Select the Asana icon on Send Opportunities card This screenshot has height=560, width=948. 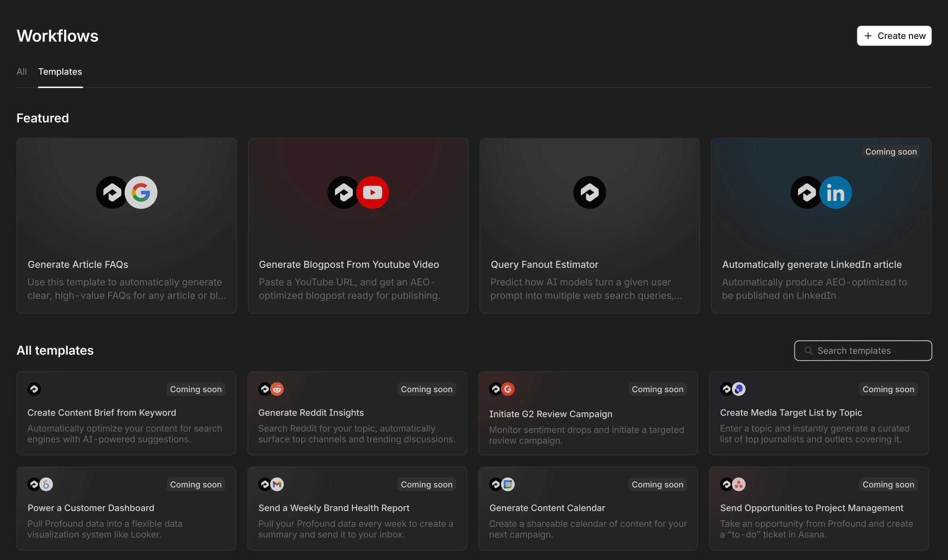point(738,484)
